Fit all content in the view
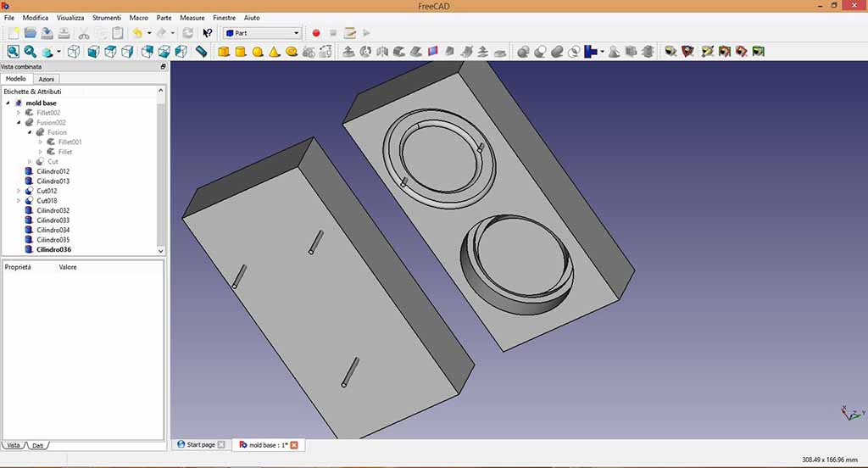This screenshot has height=468, width=868. click(14, 52)
